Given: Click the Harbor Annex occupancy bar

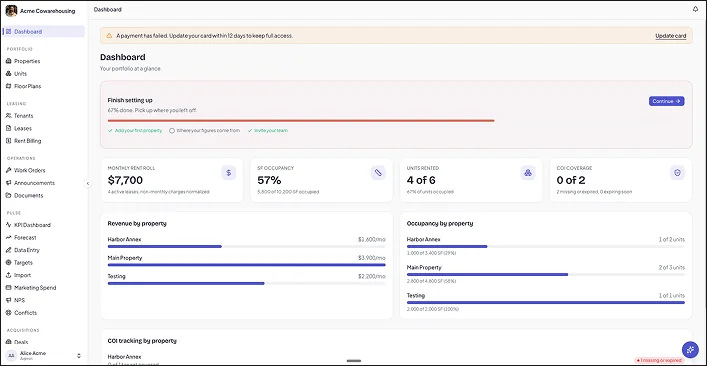Looking at the screenshot, I should pos(546,247).
